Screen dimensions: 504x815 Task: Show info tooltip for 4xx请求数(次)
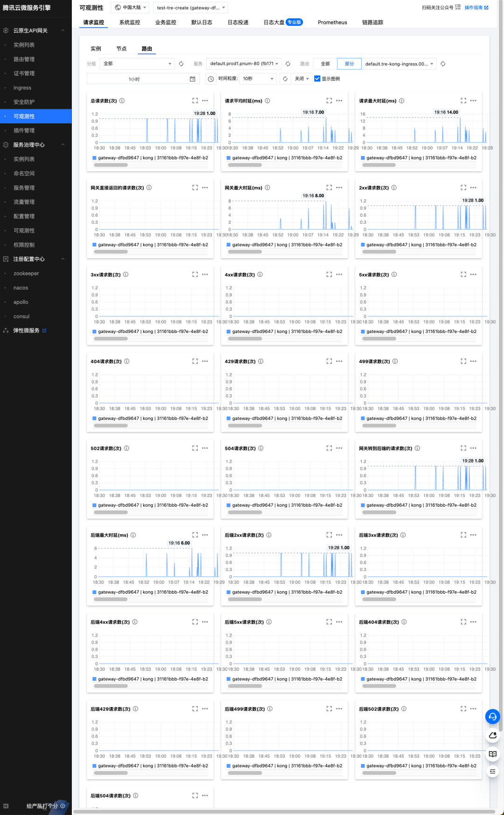point(260,275)
